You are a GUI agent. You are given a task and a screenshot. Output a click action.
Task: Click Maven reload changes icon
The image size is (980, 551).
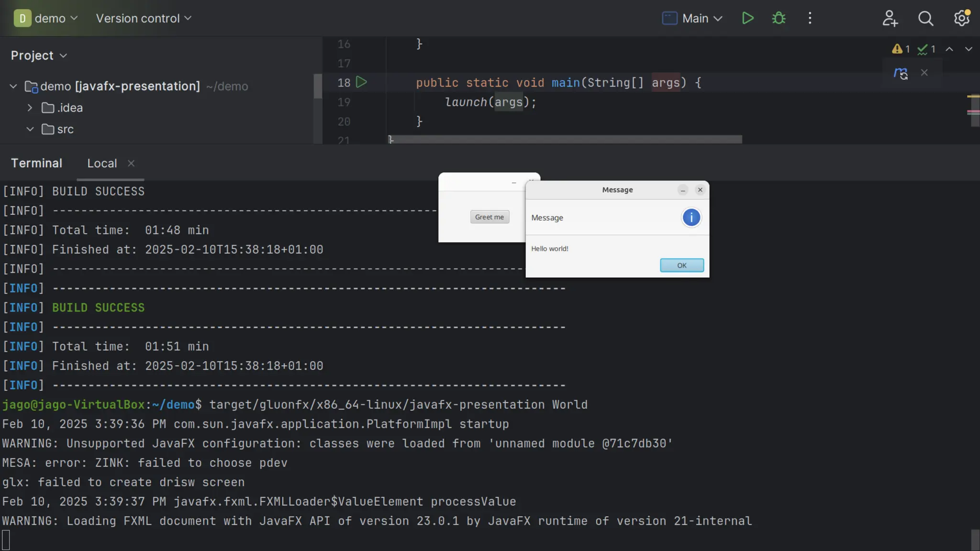[x=901, y=73]
